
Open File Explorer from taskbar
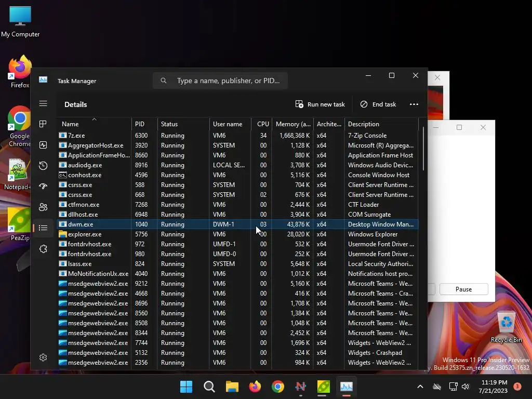232,387
